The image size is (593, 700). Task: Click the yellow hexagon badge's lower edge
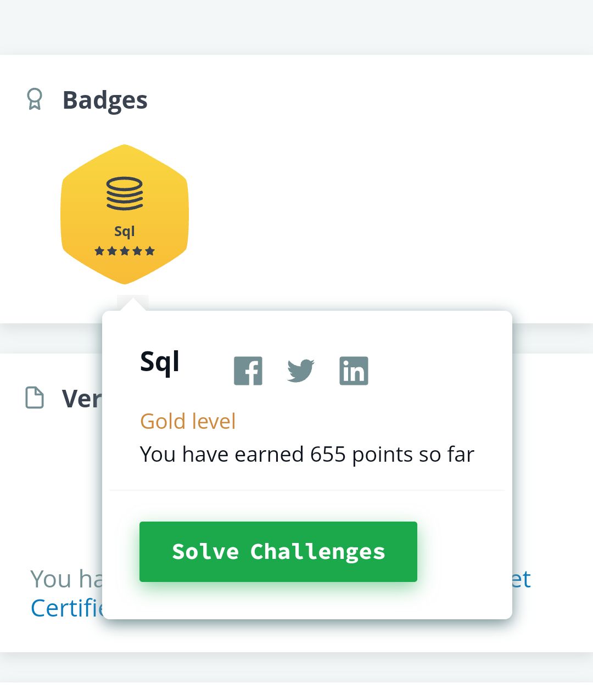[x=125, y=277]
